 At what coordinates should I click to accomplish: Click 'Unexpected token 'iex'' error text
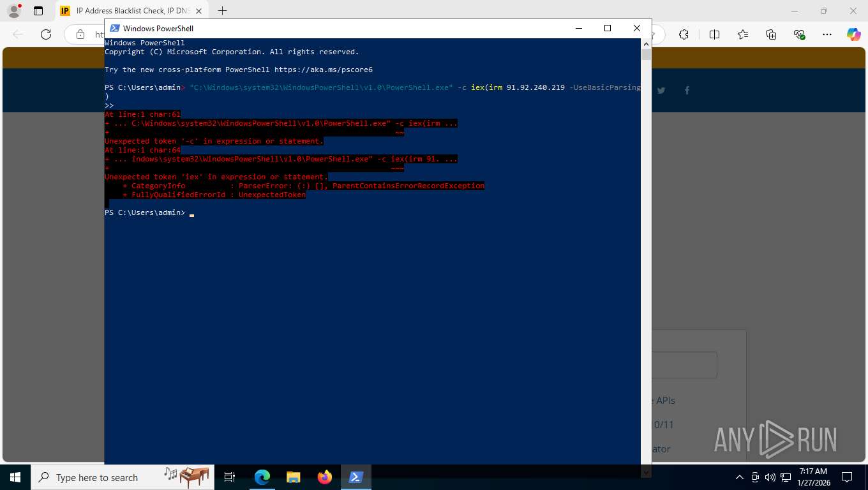[216, 177]
